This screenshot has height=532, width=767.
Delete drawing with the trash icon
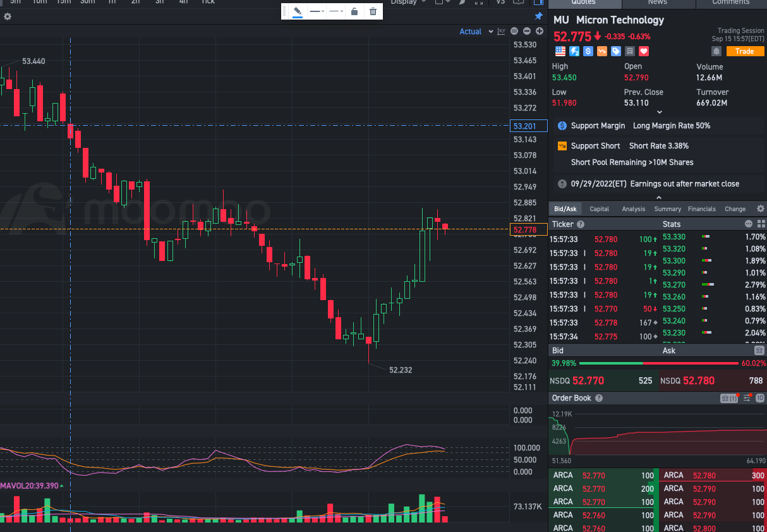[373, 11]
